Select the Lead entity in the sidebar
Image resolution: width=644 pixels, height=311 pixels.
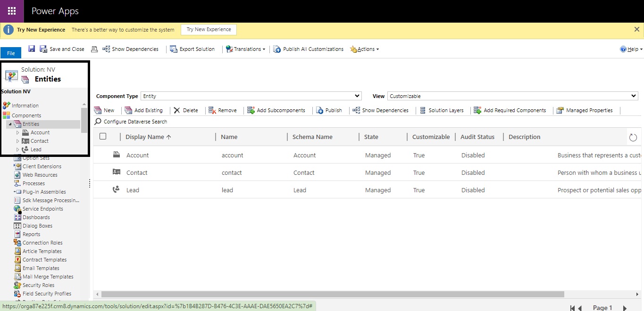35,149
